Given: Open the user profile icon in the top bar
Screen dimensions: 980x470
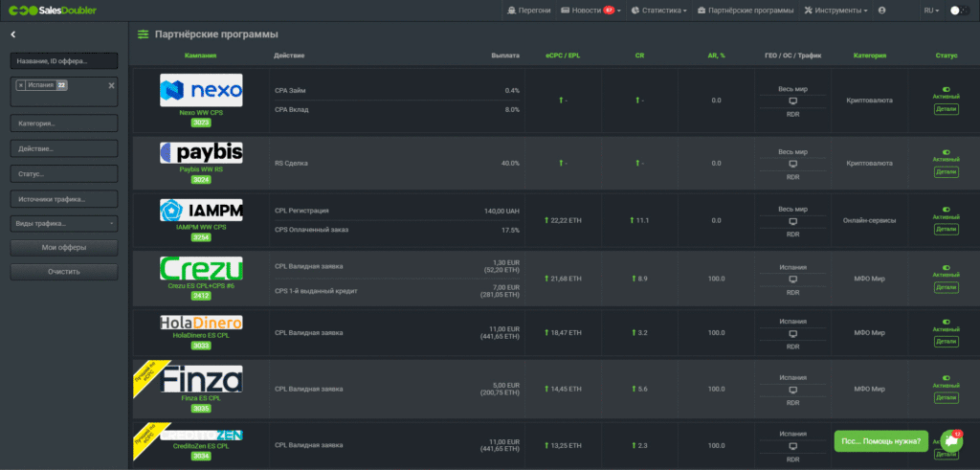Looking at the screenshot, I should tap(881, 11).
